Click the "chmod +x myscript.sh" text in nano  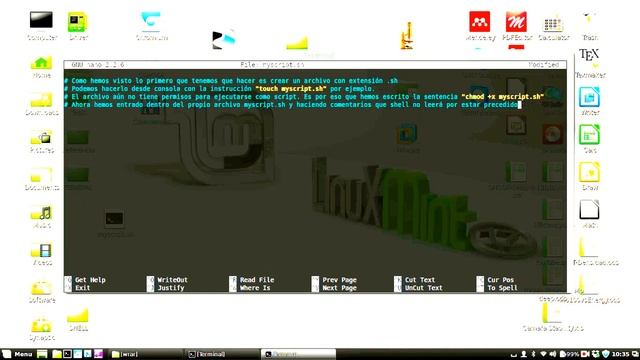[503, 97]
